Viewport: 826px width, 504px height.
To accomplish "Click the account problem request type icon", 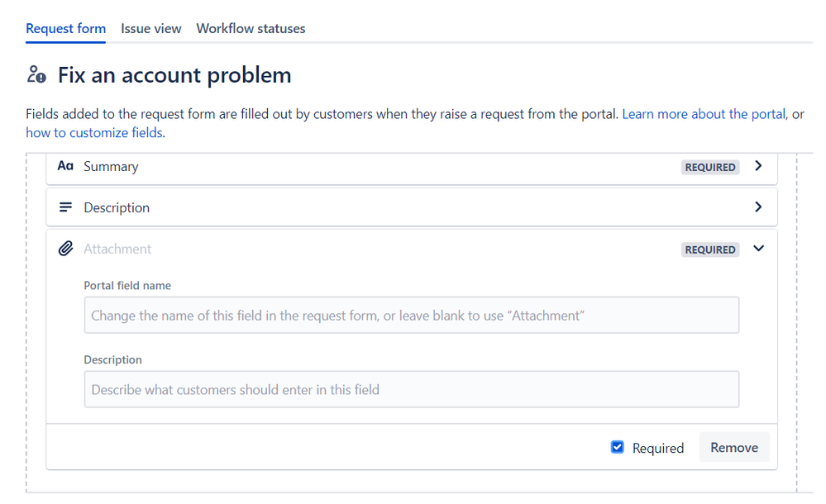I will [36, 75].
